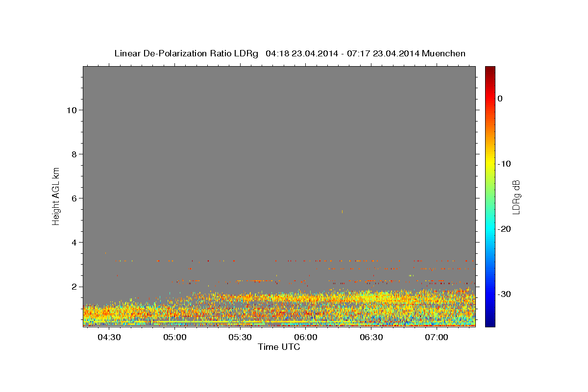Click the height tick label 6
This screenshot has height=392, width=588.
(x=74, y=198)
